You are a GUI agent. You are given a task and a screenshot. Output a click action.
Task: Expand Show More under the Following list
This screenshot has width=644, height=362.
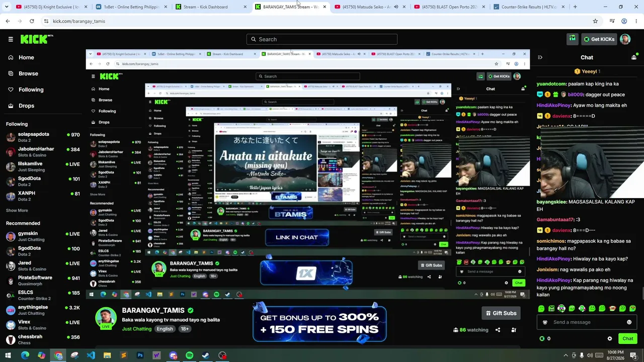click(17, 210)
